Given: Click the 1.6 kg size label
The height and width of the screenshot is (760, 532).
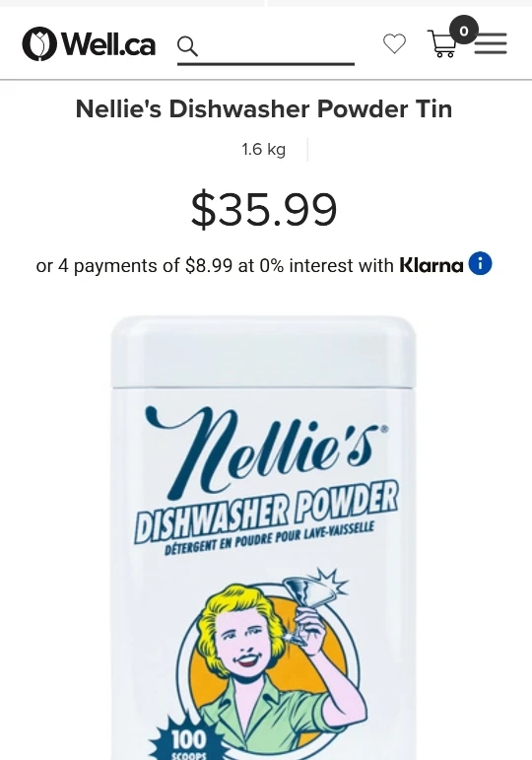Looking at the screenshot, I should [x=264, y=149].
